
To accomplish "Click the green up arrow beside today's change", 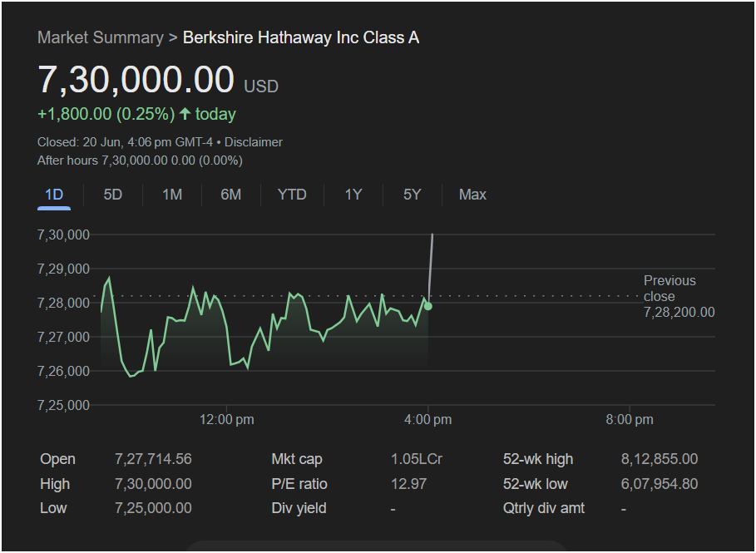I will point(185,114).
